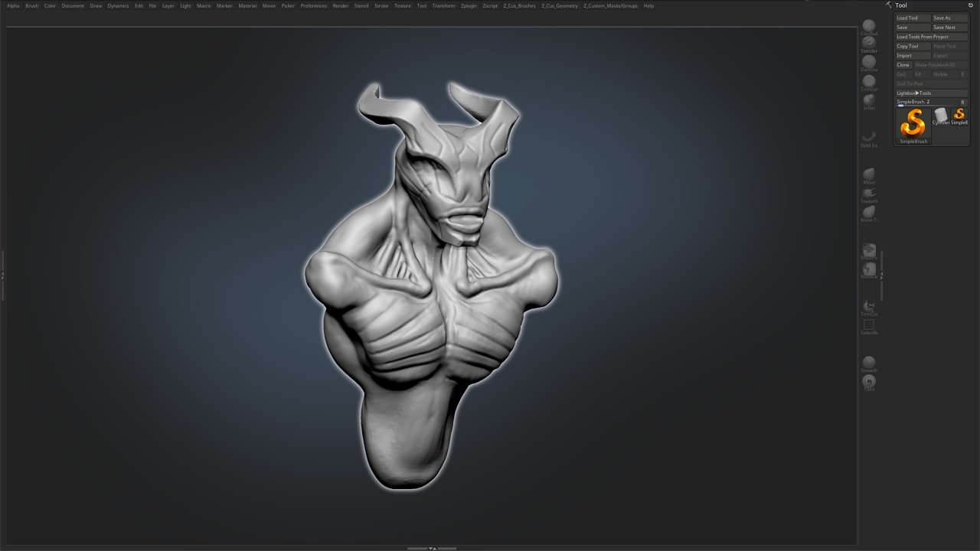The width and height of the screenshot is (980, 551).
Task: Select the ClayBuildup brush icon
Action: 869,26
